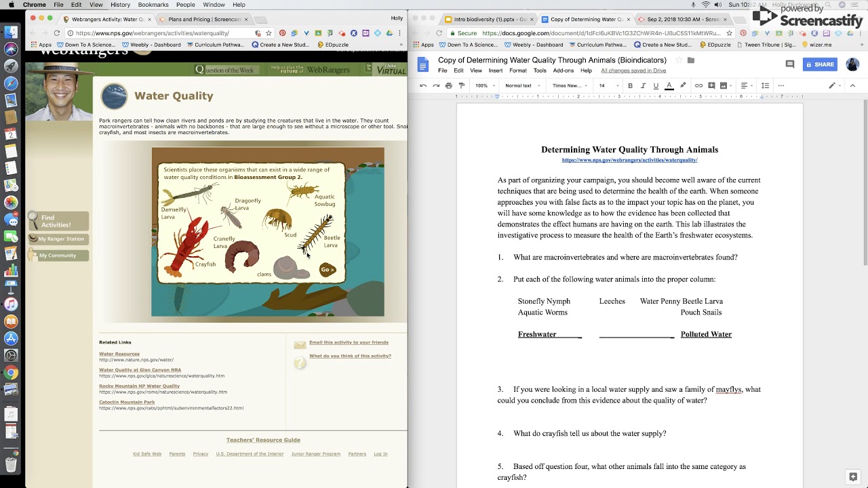Open Find Activities in Webrangers sidebar
868x488 pixels.
pos(58,221)
